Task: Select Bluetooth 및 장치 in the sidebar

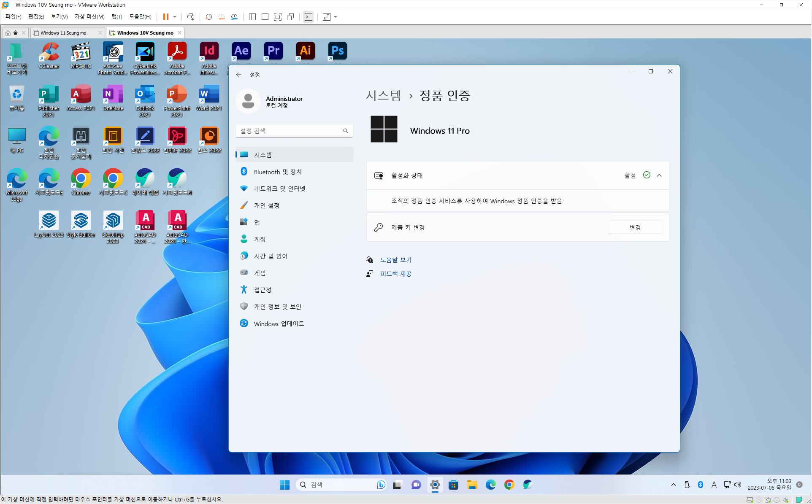Action: point(278,172)
